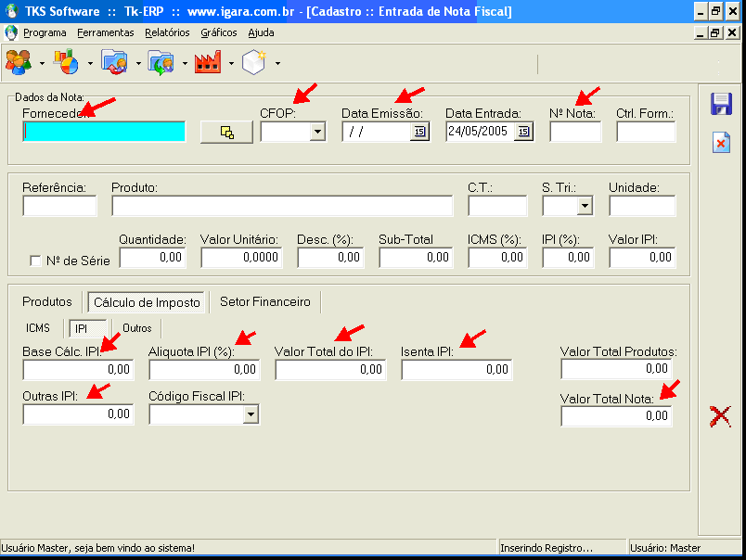The image size is (746, 560).
Task: Open the Ferramentas menu
Action: pyautogui.click(x=106, y=32)
